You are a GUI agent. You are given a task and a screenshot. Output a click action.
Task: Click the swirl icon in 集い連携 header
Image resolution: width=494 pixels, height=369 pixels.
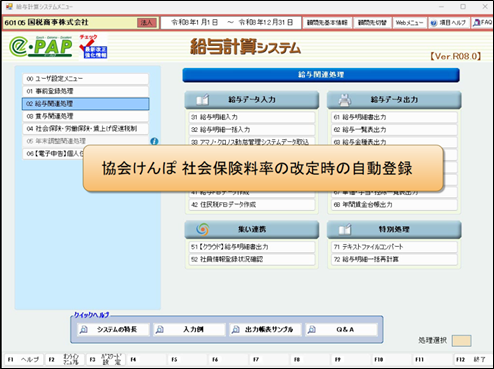(x=202, y=229)
